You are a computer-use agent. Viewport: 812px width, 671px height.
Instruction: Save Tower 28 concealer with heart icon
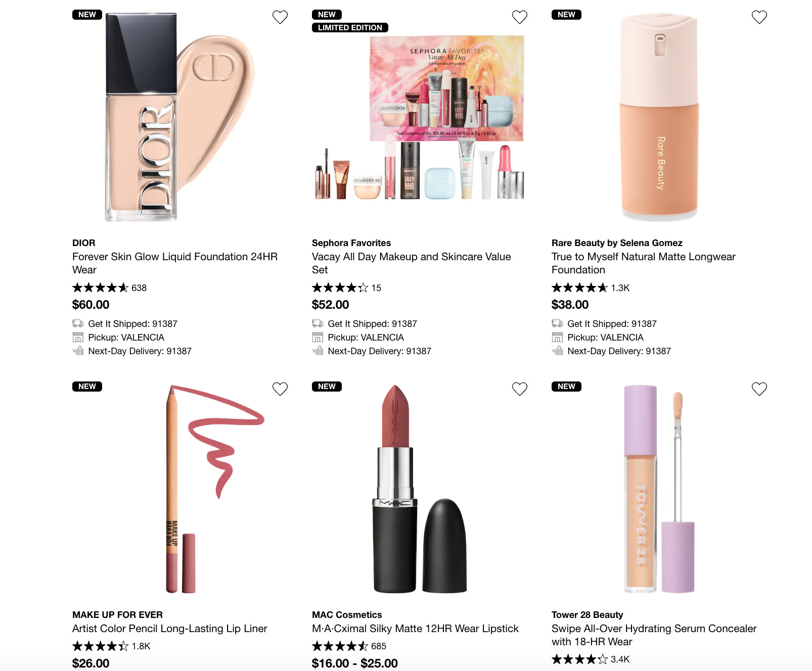(759, 389)
